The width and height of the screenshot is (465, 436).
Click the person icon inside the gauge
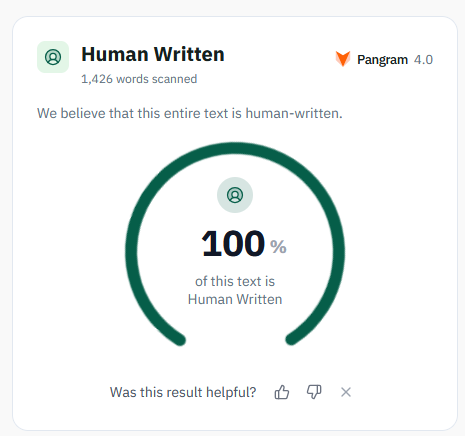coord(235,195)
